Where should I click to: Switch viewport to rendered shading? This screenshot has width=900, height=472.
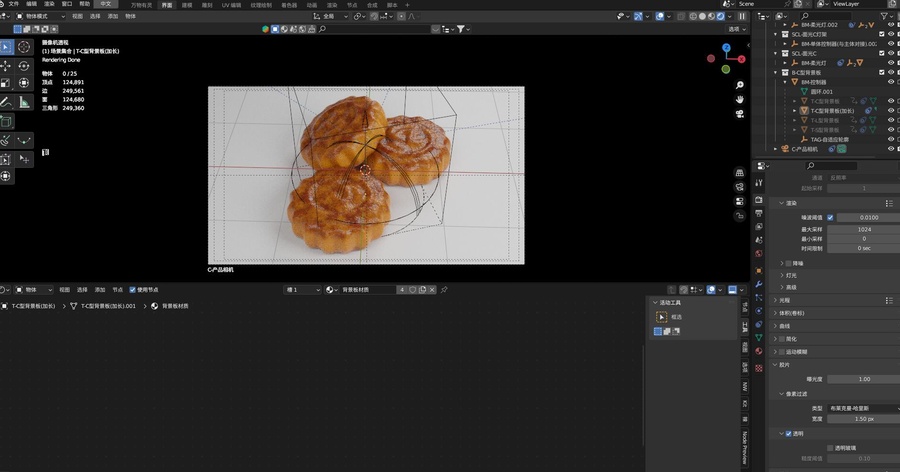coord(720,17)
